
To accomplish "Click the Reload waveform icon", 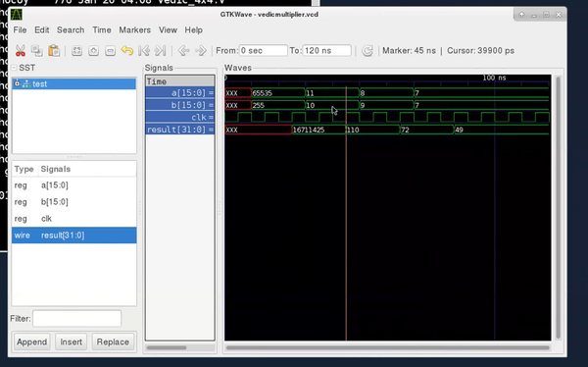I will click(367, 51).
